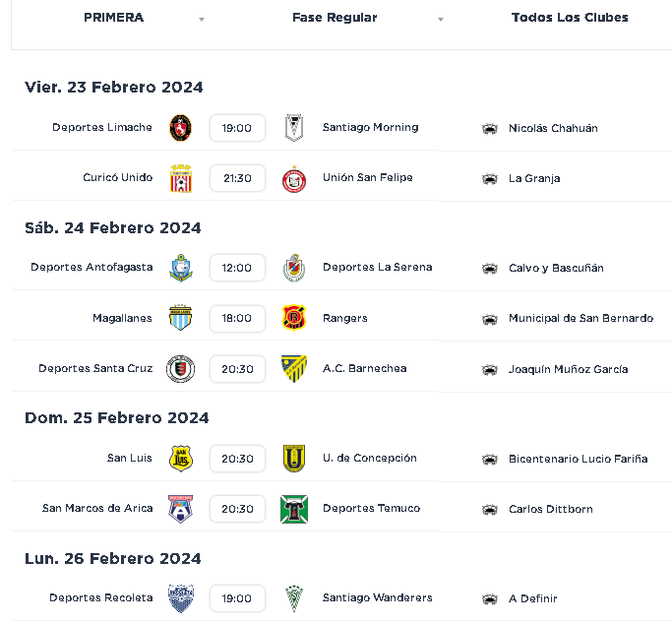Screen dimensions: 672x623
Task: Click stadium icon beside Nicolás Chahuán
Action: coord(490,128)
